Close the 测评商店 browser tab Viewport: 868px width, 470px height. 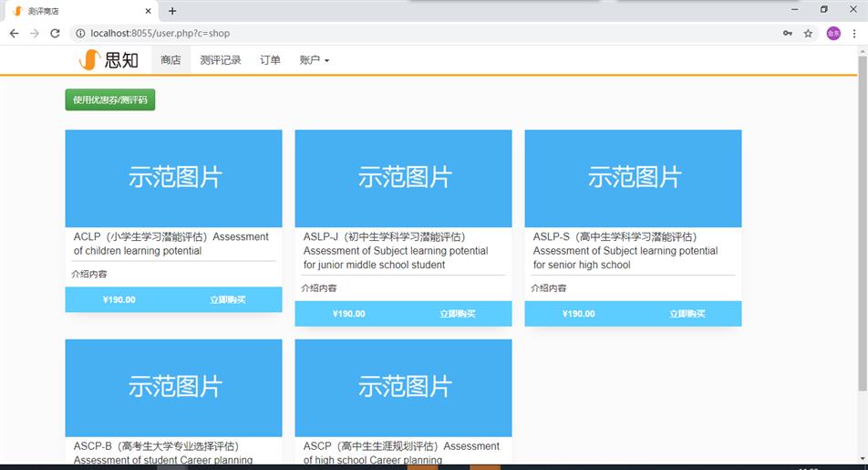pos(149,11)
